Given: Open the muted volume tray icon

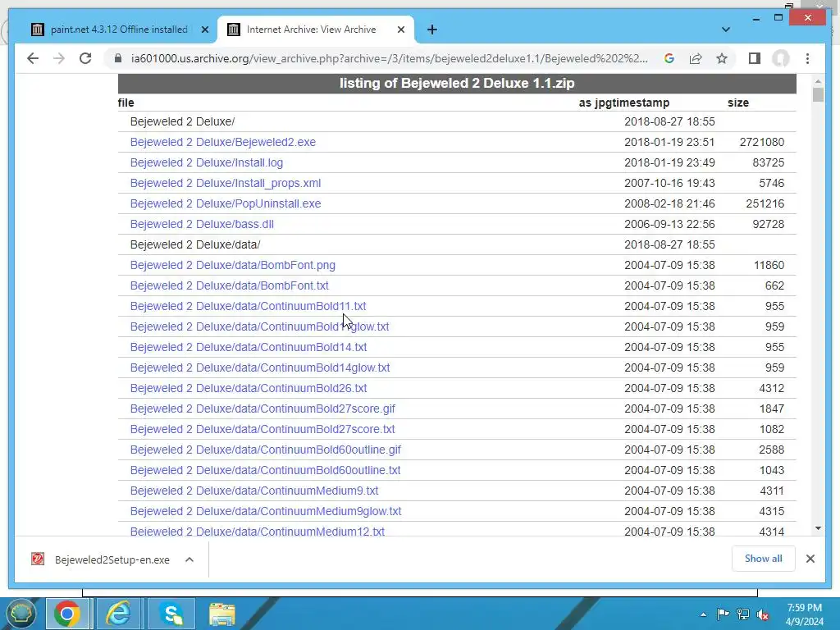Looking at the screenshot, I should pos(763,614).
